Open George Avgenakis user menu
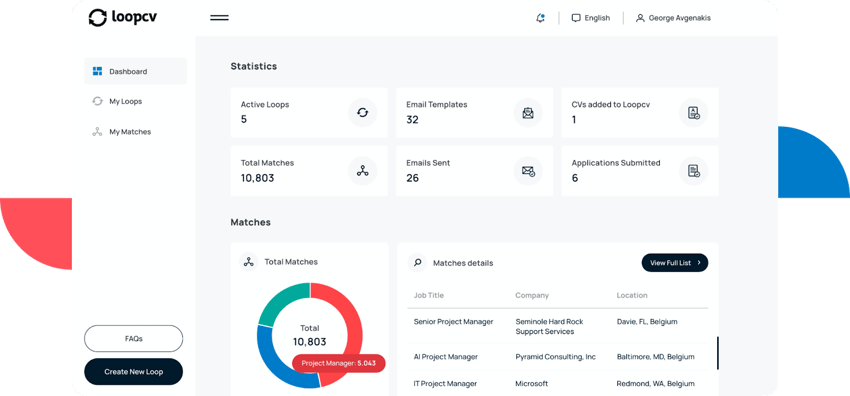 point(673,18)
